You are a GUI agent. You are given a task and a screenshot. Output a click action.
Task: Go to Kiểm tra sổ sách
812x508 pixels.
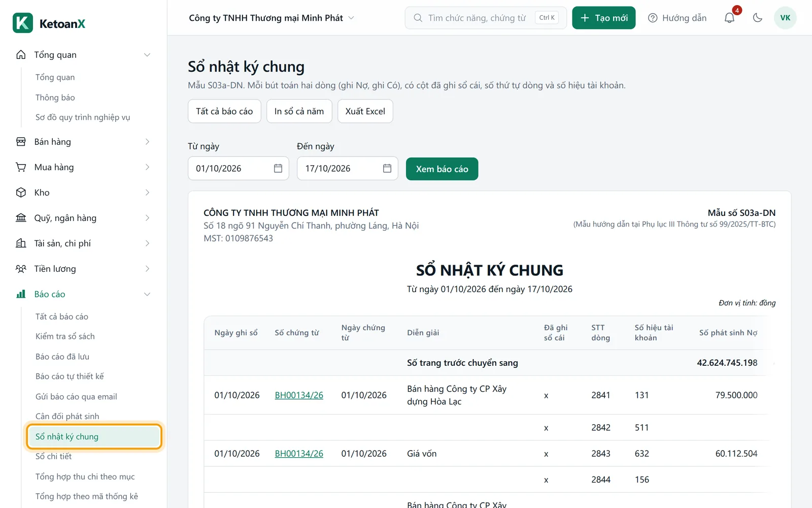click(65, 336)
